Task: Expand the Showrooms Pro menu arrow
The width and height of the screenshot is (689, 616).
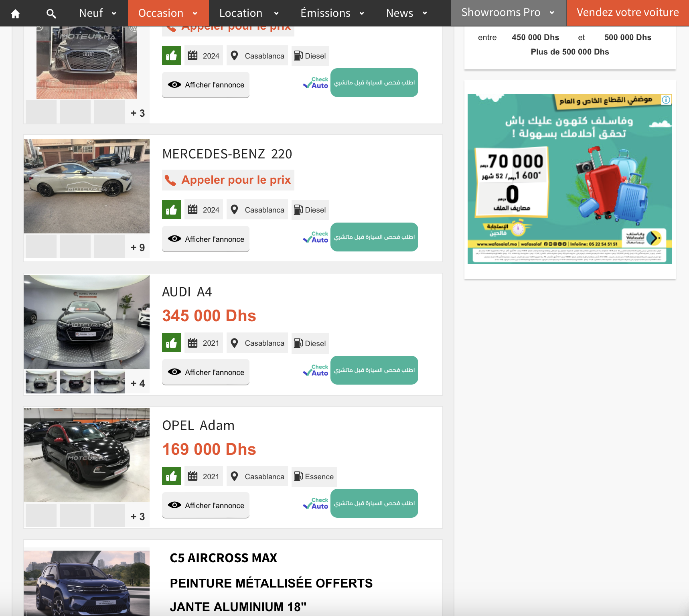Action: pos(552,13)
